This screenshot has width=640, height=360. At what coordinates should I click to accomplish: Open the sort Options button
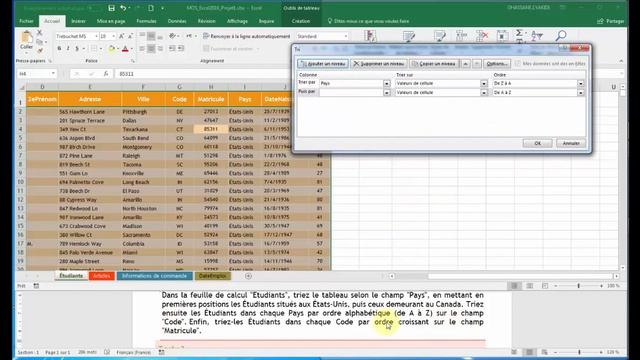497,64
